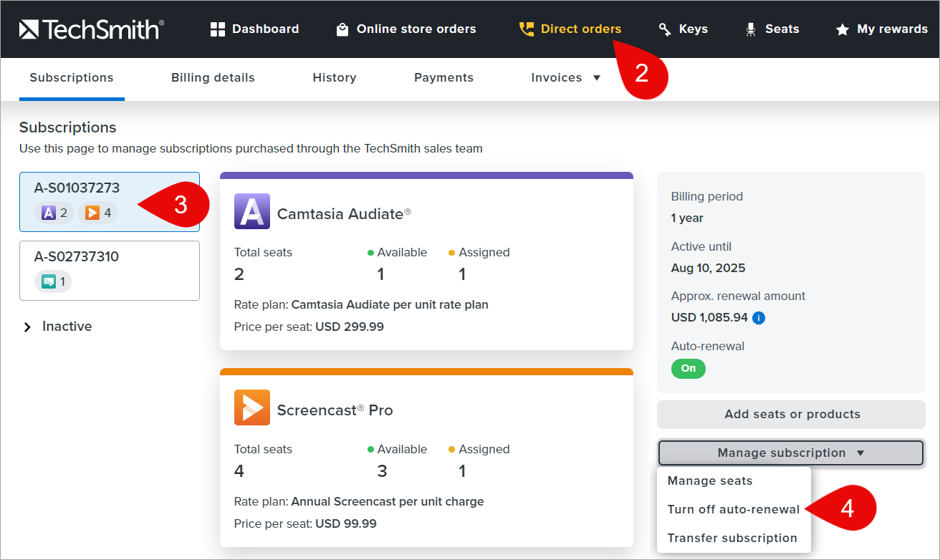Open the History tab
The width and height of the screenshot is (940, 560).
[x=334, y=78]
